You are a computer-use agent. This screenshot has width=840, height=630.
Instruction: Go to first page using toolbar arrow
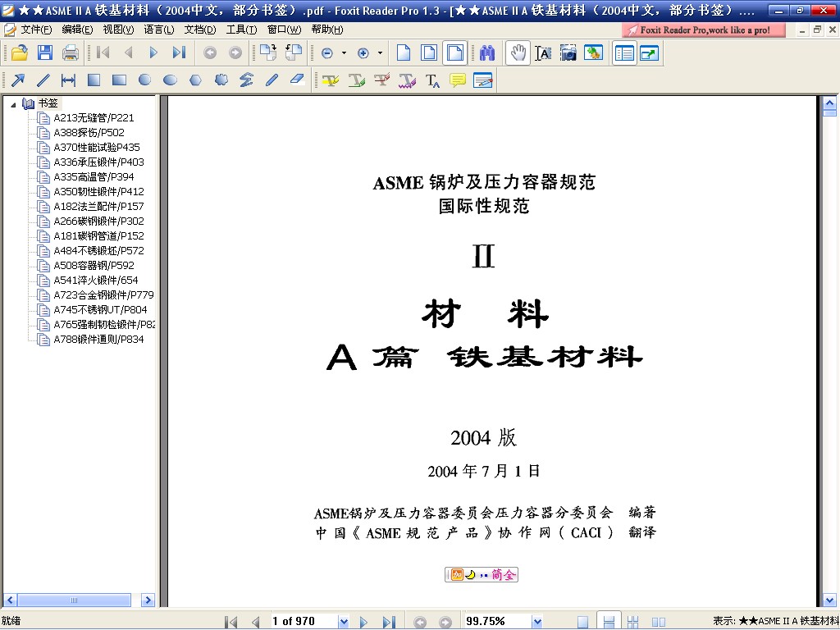pos(103,52)
